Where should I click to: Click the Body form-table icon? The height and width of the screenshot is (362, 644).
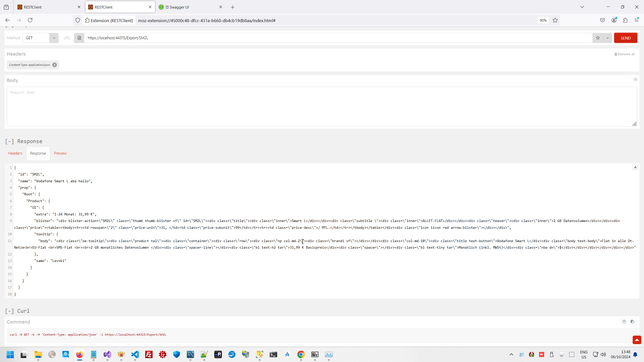pyautogui.click(x=635, y=80)
